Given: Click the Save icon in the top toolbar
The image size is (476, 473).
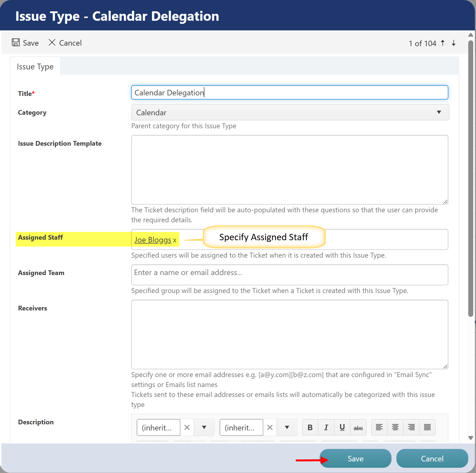Looking at the screenshot, I should pyautogui.click(x=16, y=43).
